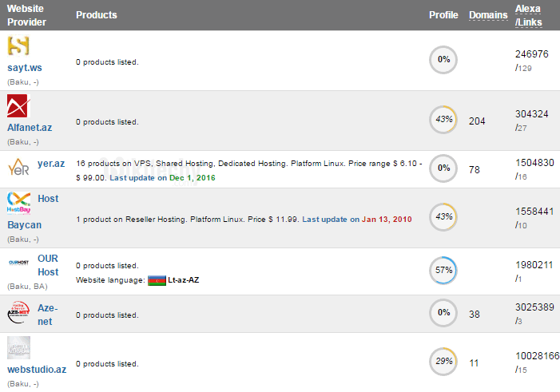560x392 pixels.
Task: Click the Azerbaijan flag icon
Action: coord(157,280)
